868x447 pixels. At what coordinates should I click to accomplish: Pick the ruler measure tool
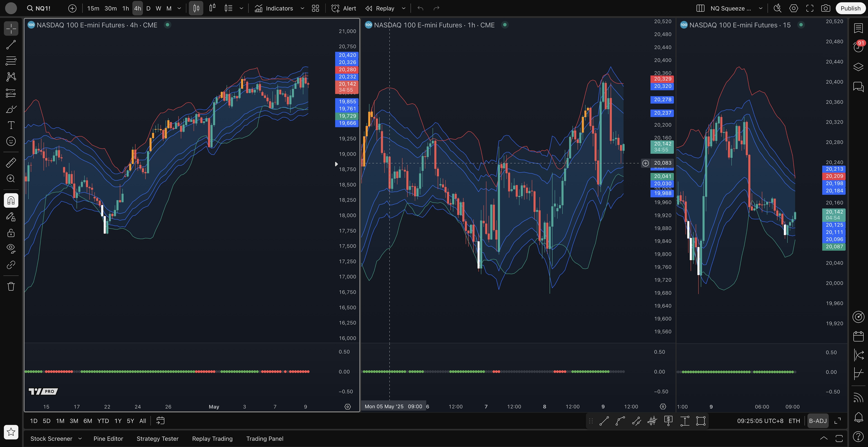pos(11,163)
